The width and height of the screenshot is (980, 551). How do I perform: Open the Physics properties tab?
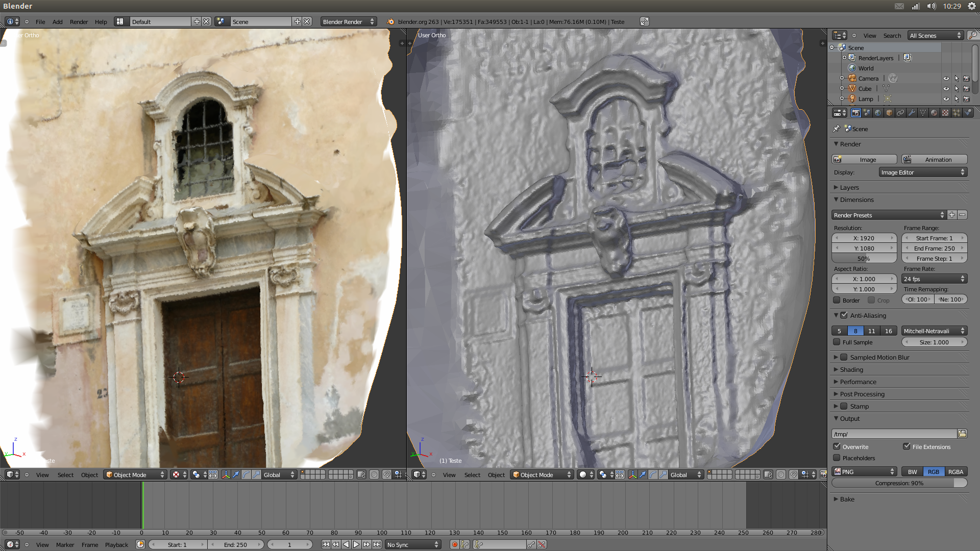pos(968,113)
